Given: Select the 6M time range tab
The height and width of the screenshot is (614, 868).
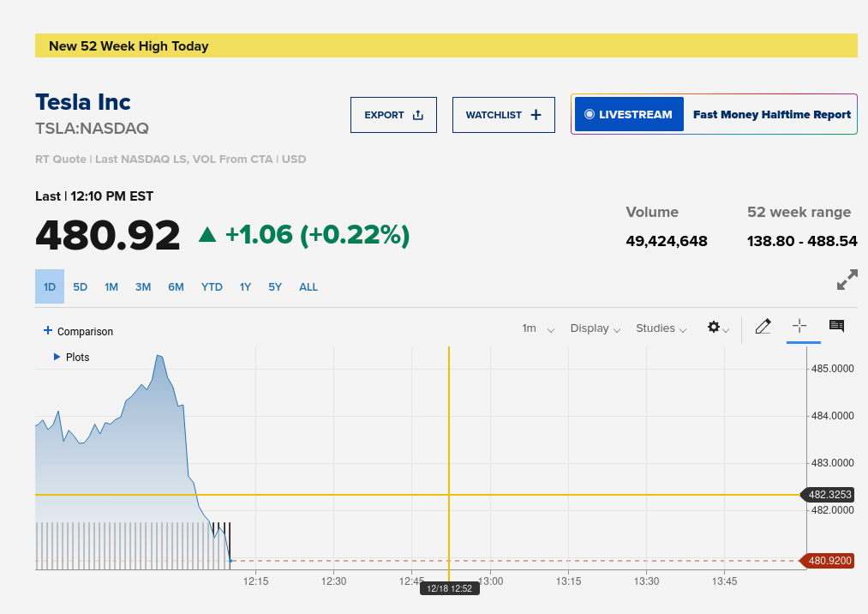Looking at the screenshot, I should pyautogui.click(x=176, y=287).
